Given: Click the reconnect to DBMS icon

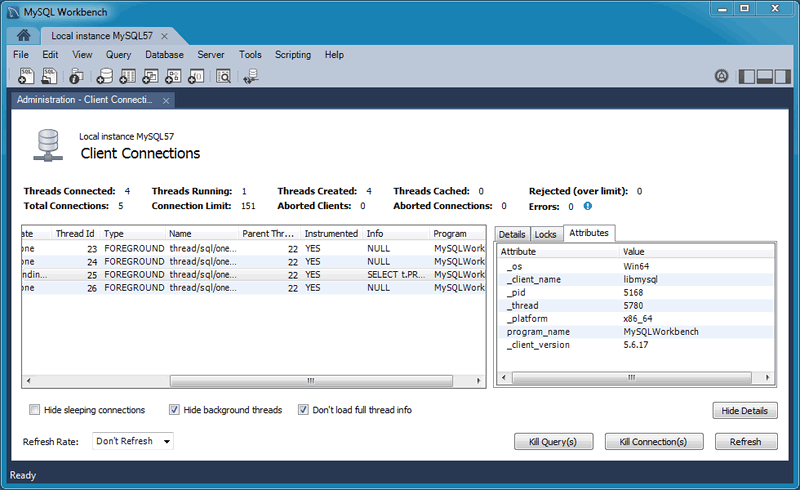Looking at the screenshot, I should [x=251, y=76].
